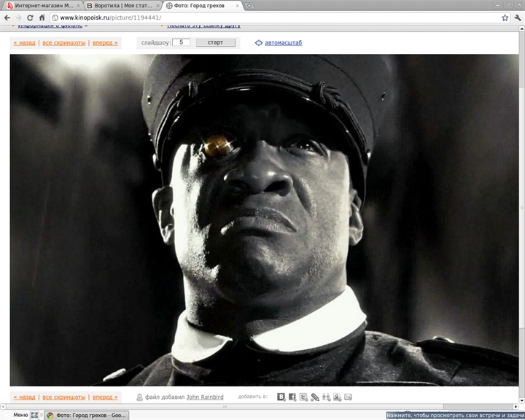Click the main movie still image

tap(264, 220)
